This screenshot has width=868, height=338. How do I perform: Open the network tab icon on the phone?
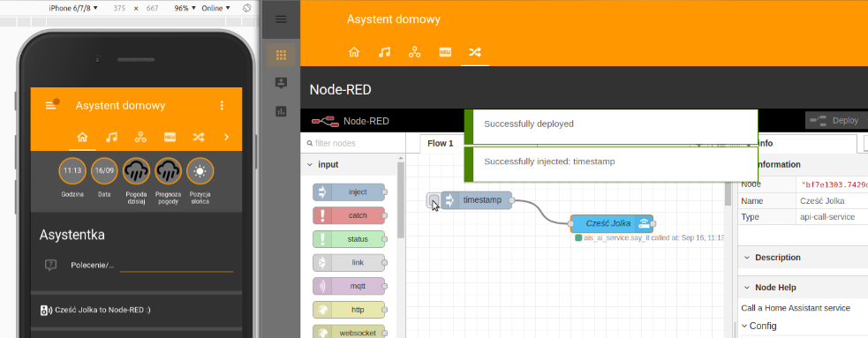click(x=140, y=137)
